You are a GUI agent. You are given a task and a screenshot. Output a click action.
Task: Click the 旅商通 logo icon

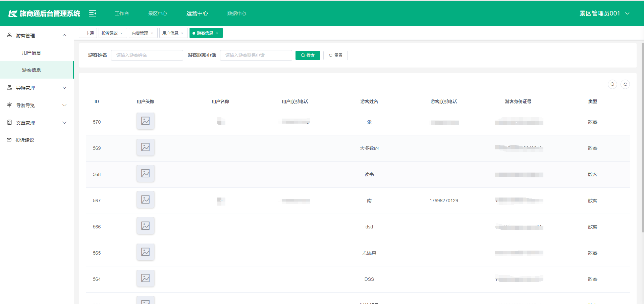click(x=13, y=13)
